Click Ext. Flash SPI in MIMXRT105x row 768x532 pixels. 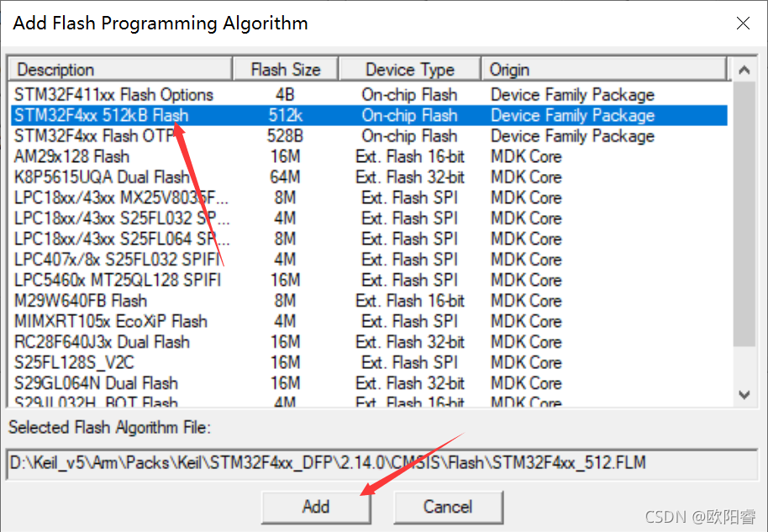click(409, 321)
